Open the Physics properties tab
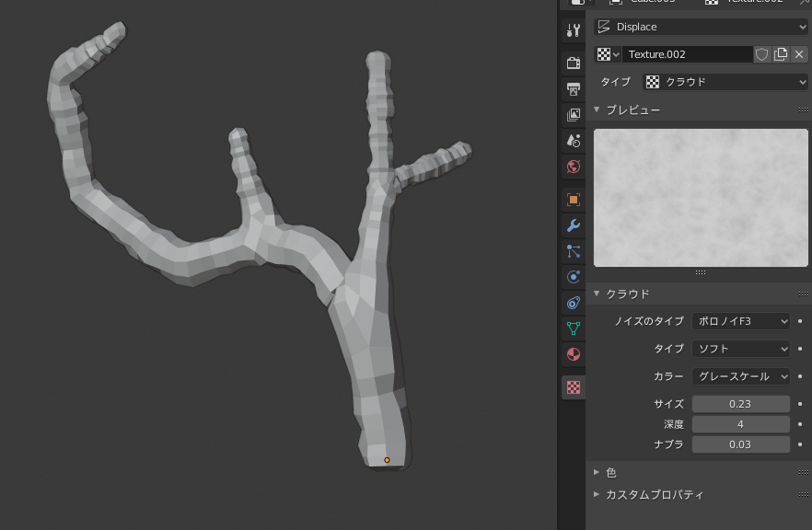 click(x=574, y=277)
